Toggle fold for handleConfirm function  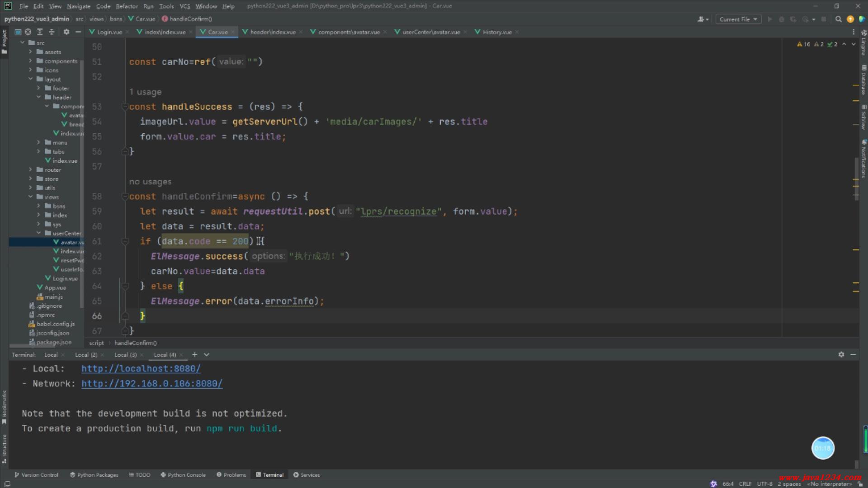pyautogui.click(x=125, y=197)
